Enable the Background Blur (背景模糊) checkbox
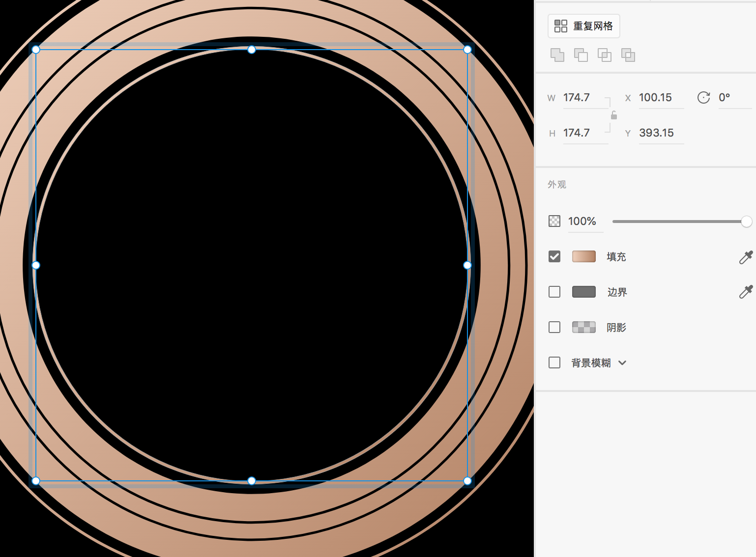Image resolution: width=756 pixels, height=557 pixels. coord(554,362)
